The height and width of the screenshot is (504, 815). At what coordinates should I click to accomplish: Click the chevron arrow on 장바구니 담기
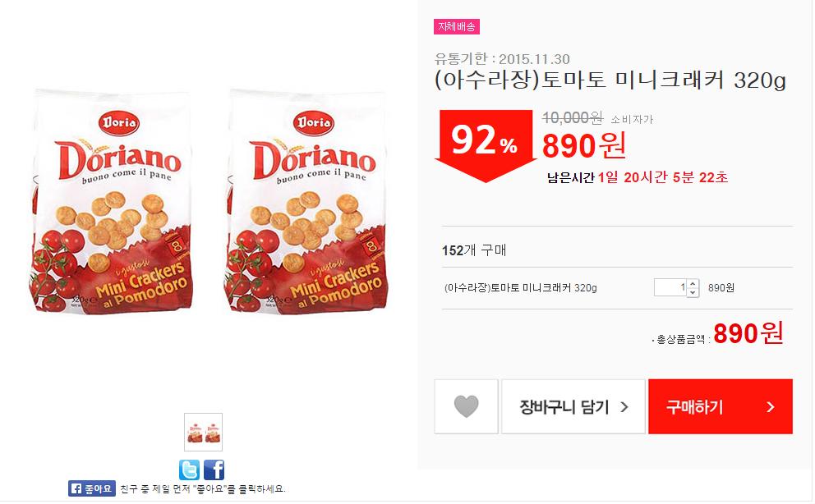[624, 407]
